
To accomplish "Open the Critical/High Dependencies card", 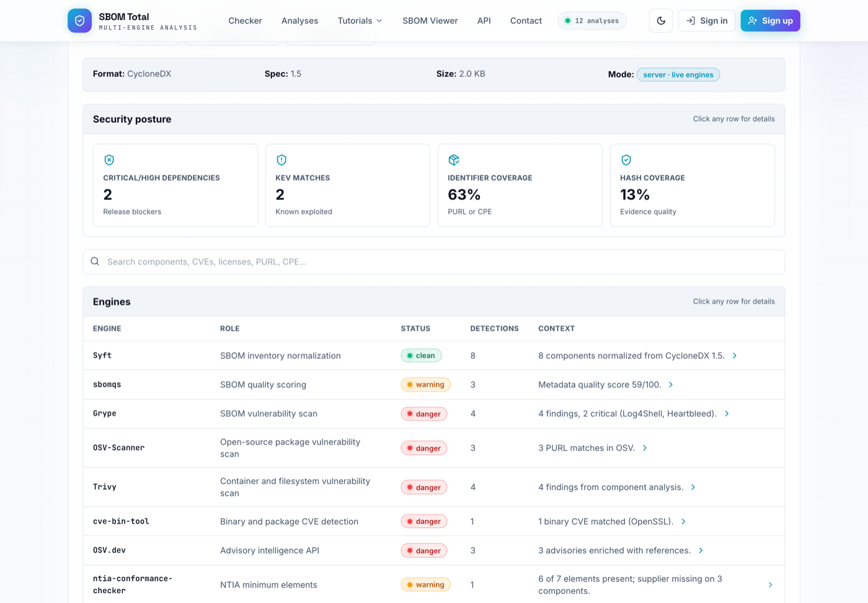I will click(175, 185).
